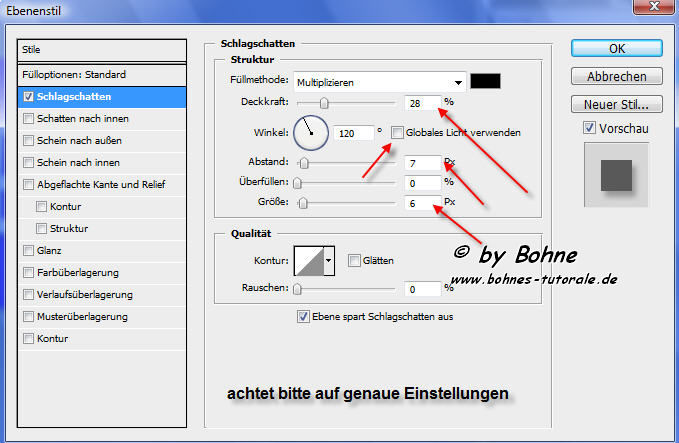The image size is (679, 443).
Task: Open the black shadow color swatch
Action: [x=485, y=81]
